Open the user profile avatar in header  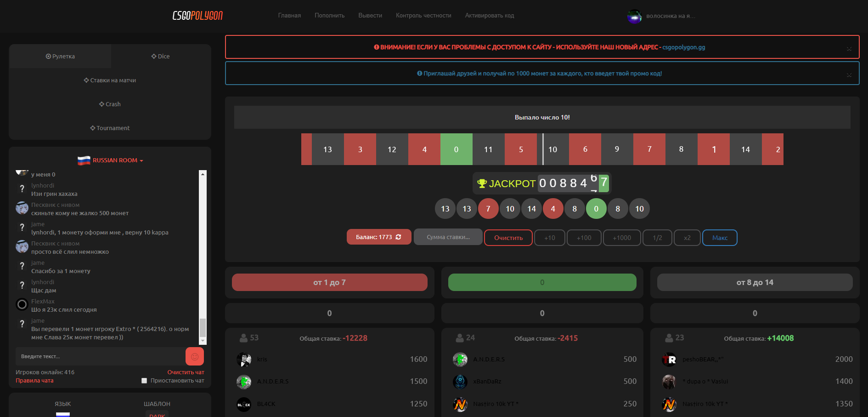click(635, 17)
